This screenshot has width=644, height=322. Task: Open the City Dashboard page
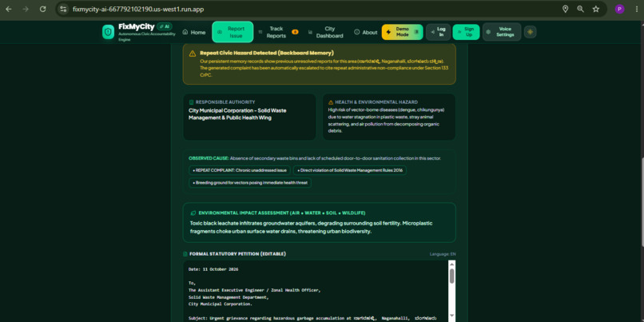pyautogui.click(x=326, y=32)
